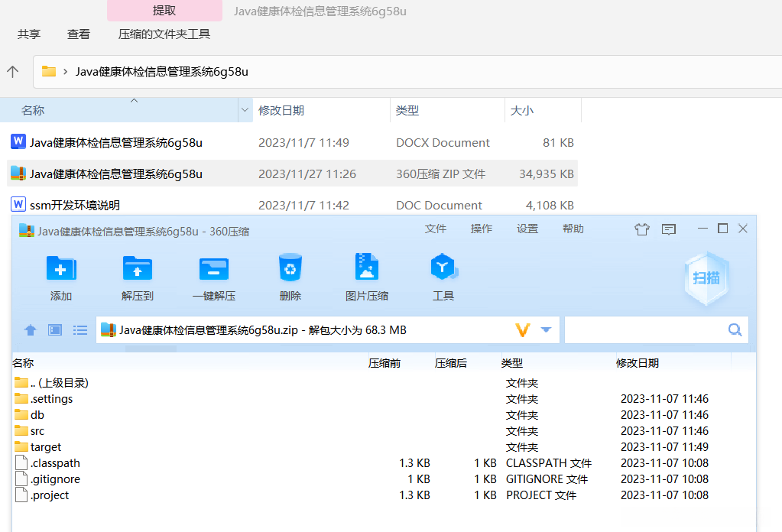Open the 压缩的文件夹工具 ribbon tab
Viewport: 782px width, 532px height.
click(x=164, y=34)
